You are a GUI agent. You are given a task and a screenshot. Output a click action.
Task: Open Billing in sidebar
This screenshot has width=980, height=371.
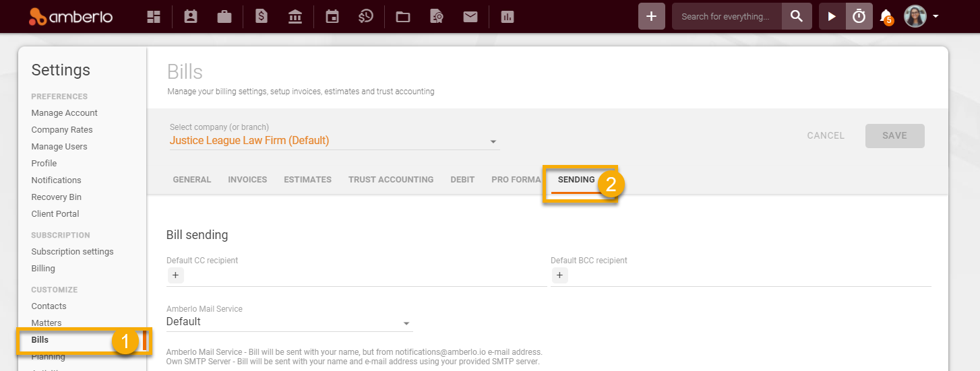[43, 269]
